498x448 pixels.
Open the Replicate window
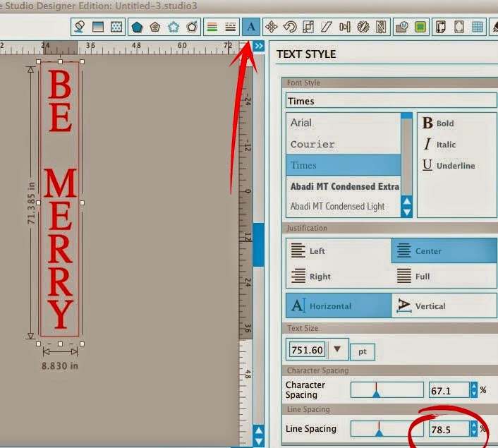click(x=363, y=27)
